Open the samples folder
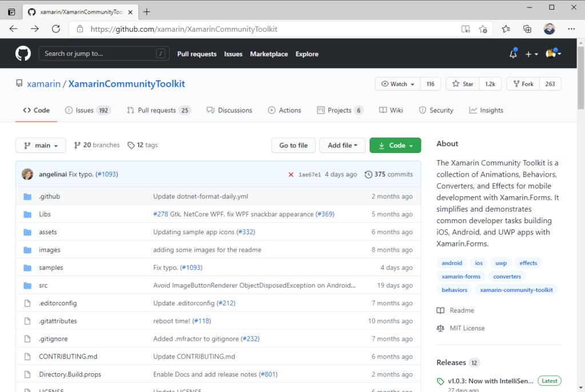Viewport: 585px width, 392px height. pyautogui.click(x=51, y=267)
